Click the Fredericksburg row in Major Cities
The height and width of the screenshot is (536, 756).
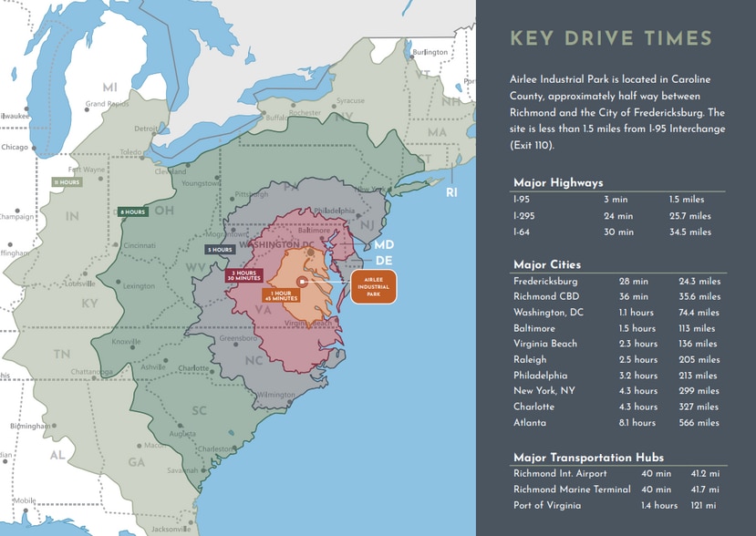point(616,281)
